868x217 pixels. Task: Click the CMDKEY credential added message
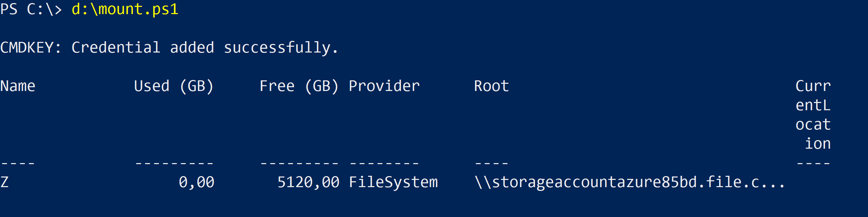click(169, 48)
